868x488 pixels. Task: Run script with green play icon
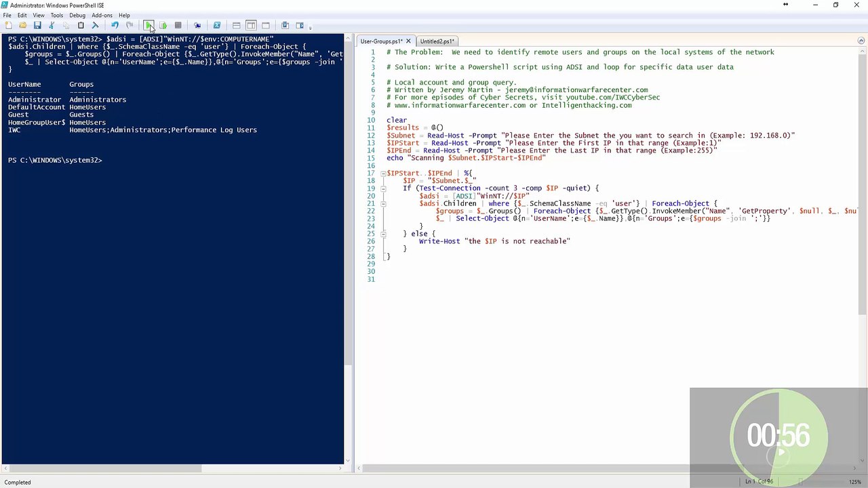tap(149, 26)
